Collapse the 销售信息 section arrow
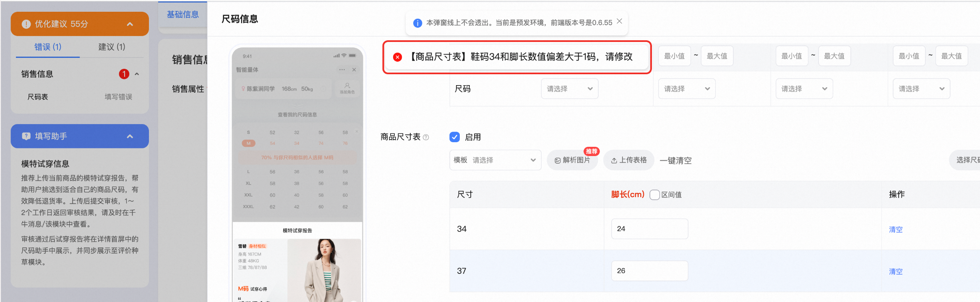This screenshot has width=980, height=302. (137, 74)
